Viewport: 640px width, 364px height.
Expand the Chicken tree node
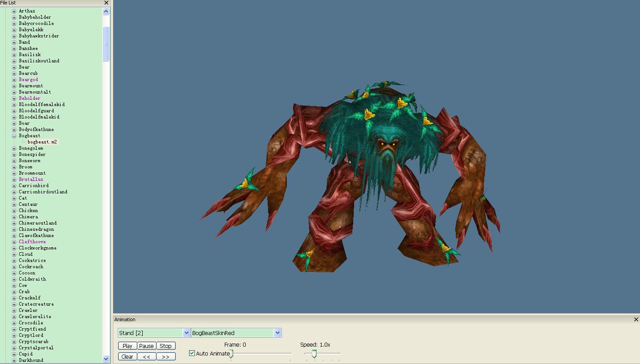pos(14,211)
